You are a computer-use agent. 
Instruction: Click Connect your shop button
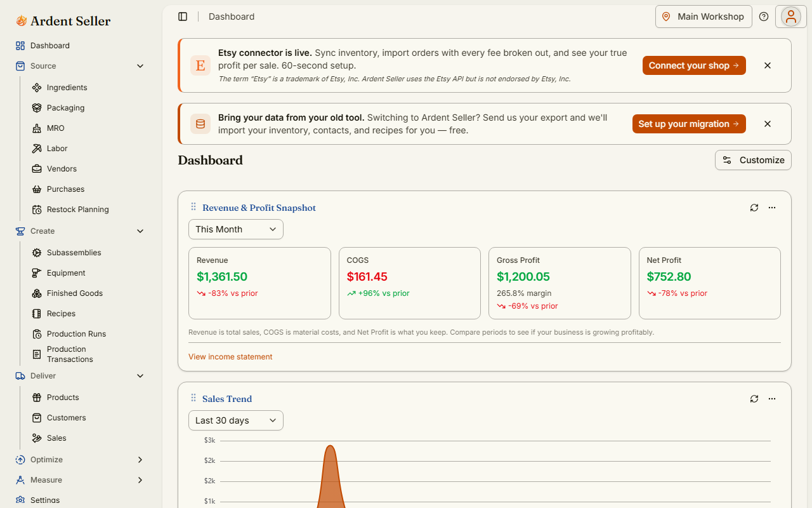[694, 65]
